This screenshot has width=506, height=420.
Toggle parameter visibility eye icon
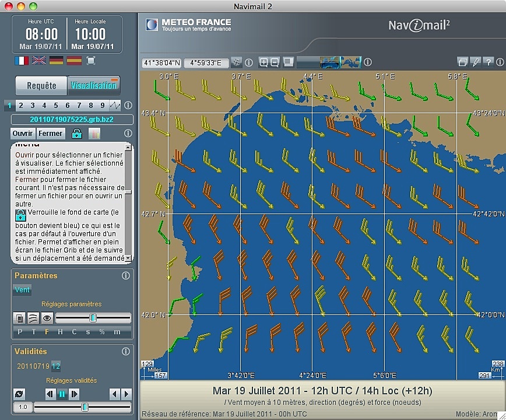coord(47,318)
